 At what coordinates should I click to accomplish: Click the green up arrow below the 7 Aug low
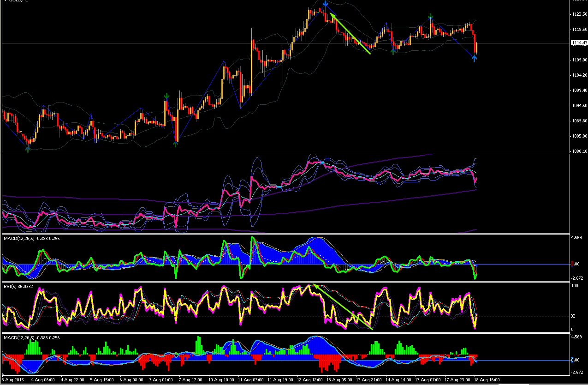(175, 144)
